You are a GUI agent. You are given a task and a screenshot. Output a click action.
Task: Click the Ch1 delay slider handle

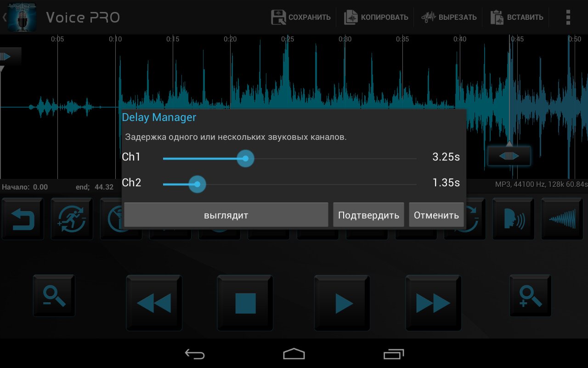245,159
